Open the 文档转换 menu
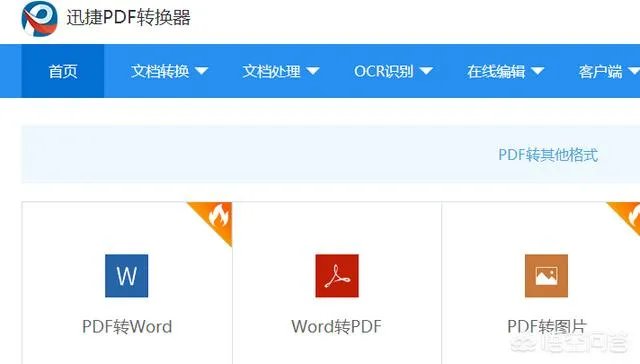The image size is (640, 364). (x=169, y=71)
